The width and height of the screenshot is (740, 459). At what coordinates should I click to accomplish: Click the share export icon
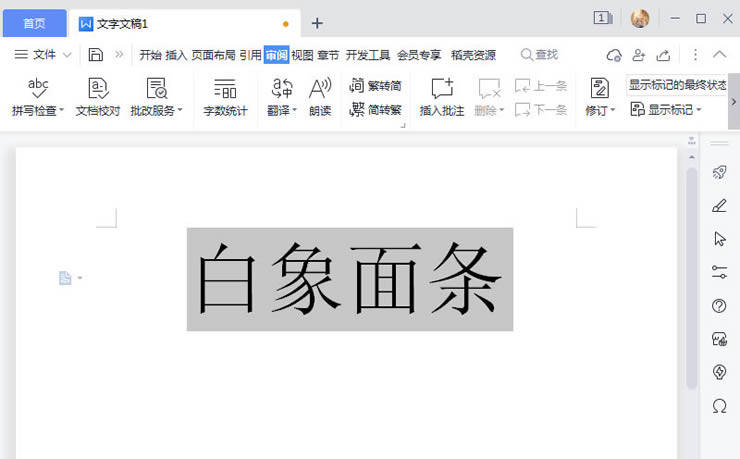(x=663, y=55)
